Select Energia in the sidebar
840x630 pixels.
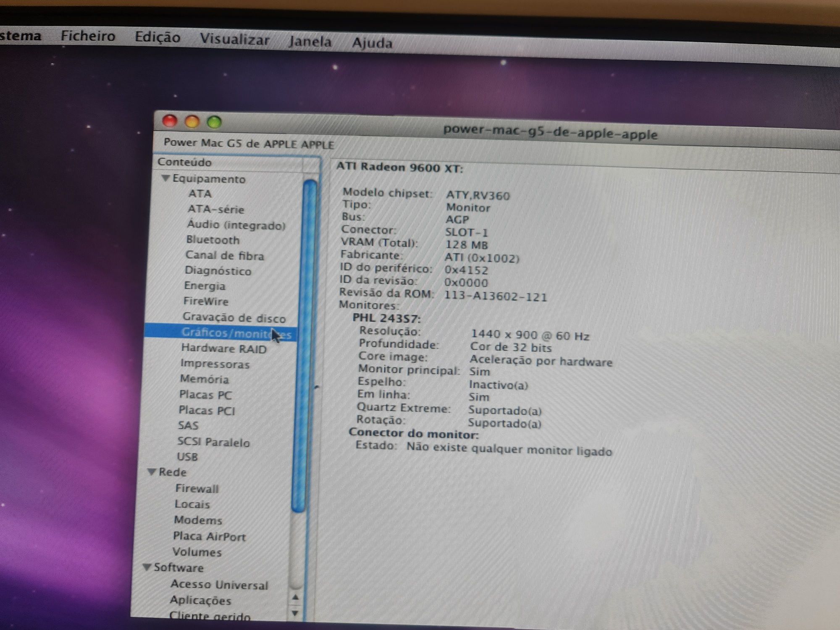[205, 286]
